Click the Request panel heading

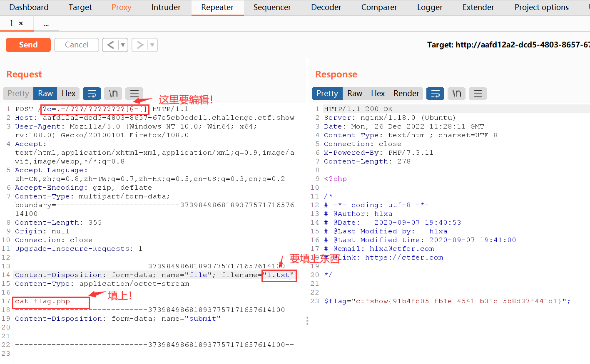coord(24,74)
